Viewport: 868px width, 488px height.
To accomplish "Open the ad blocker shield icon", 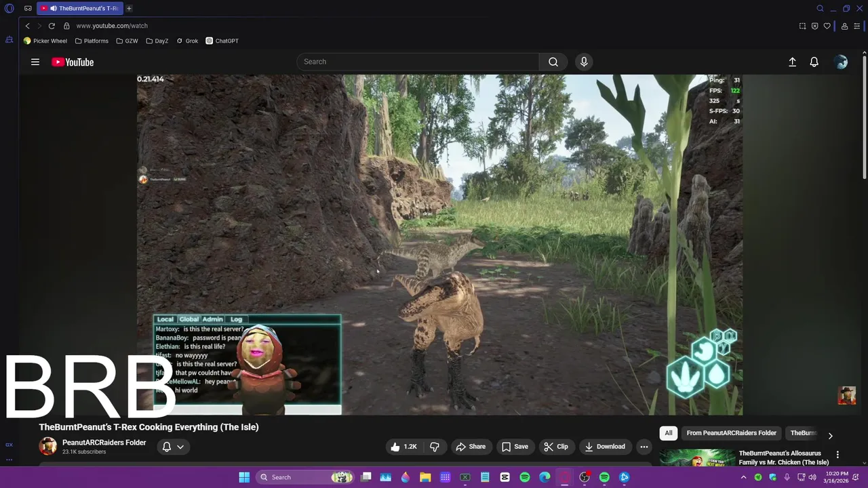I will [814, 26].
